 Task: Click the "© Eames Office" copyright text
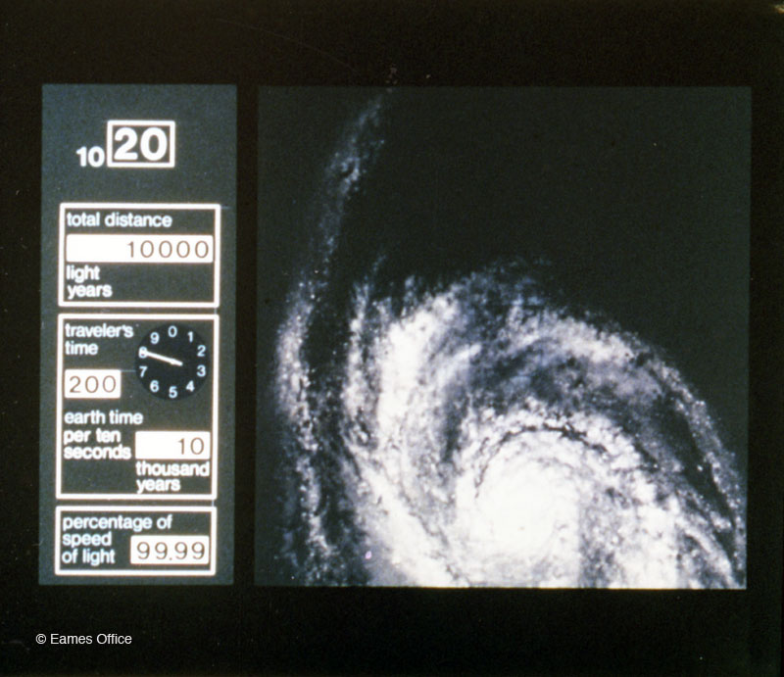[83, 639]
